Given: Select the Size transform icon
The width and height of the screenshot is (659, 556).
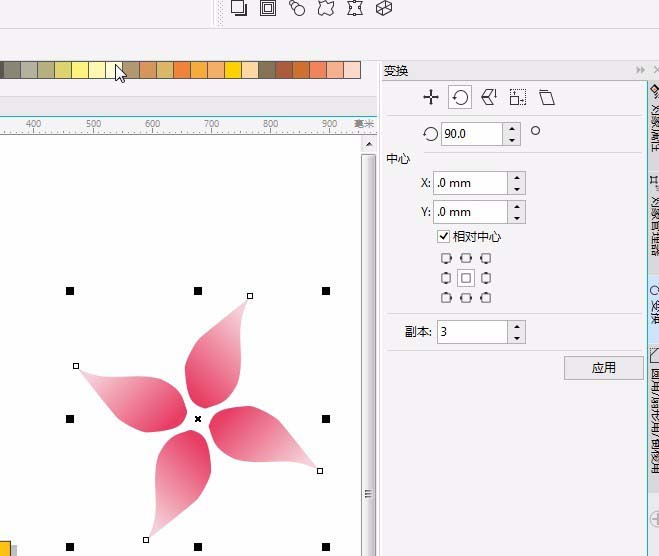Looking at the screenshot, I should (x=518, y=97).
